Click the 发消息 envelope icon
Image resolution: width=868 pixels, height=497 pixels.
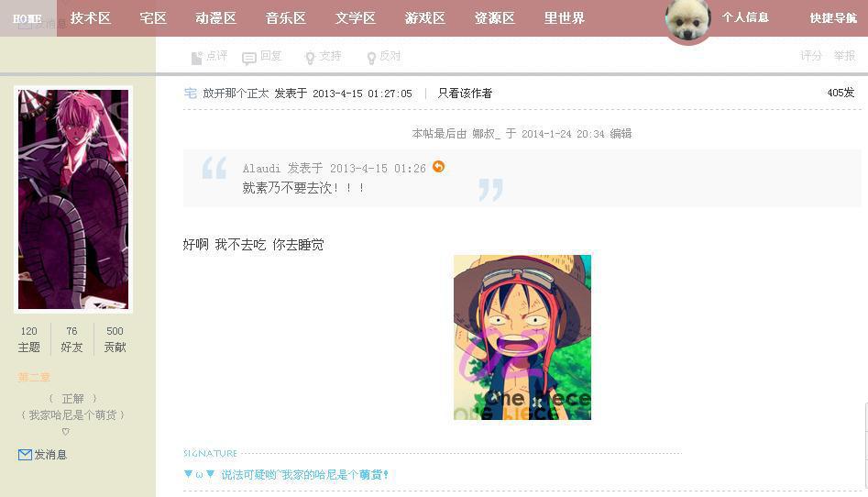point(25,455)
